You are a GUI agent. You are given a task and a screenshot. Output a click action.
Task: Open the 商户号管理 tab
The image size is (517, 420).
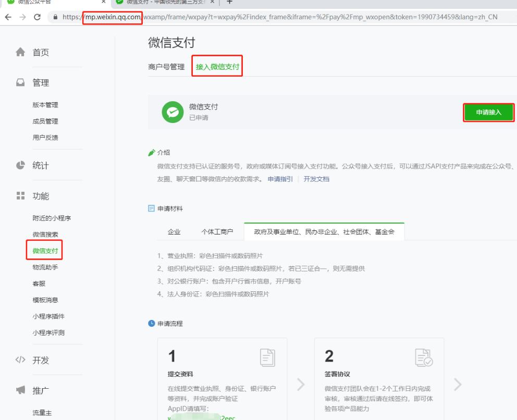[x=166, y=67]
